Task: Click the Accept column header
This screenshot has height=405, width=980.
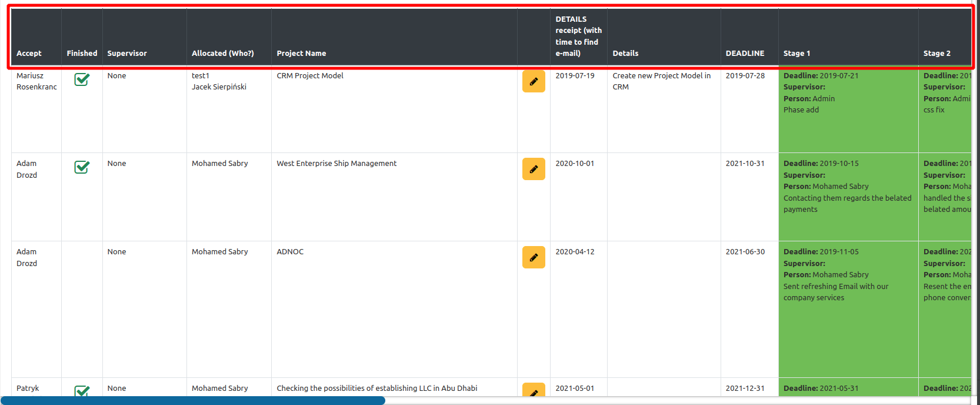Action: click(29, 53)
